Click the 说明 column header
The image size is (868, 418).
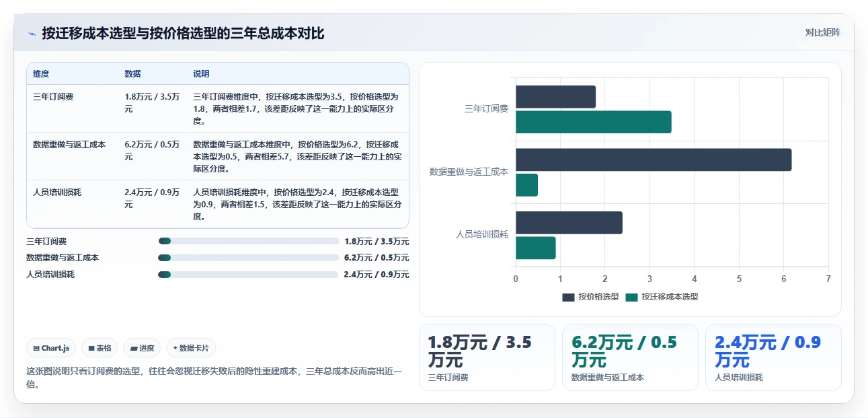pos(202,74)
